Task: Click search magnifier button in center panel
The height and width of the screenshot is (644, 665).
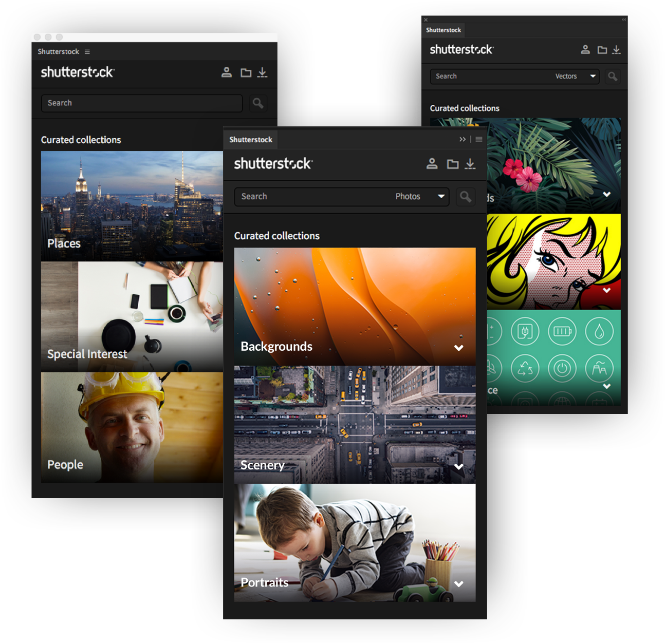Action: (466, 197)
